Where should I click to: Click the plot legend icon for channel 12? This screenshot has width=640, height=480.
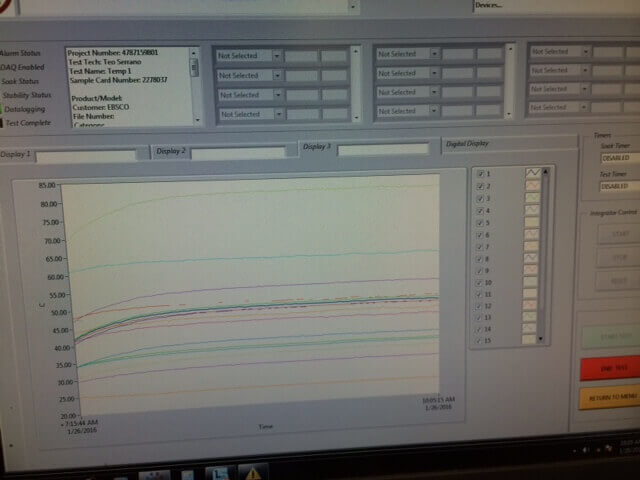[x=532, y=305]
